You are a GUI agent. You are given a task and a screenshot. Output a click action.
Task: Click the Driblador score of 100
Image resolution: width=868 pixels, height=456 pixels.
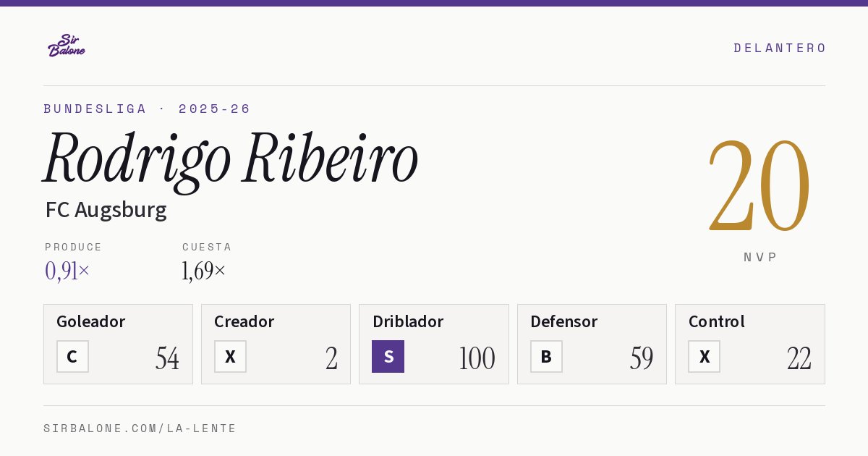[477, 358]
